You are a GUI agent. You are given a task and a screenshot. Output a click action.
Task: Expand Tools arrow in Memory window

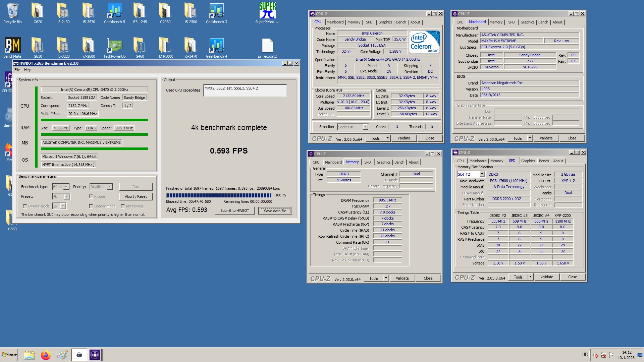pos(386,278)
